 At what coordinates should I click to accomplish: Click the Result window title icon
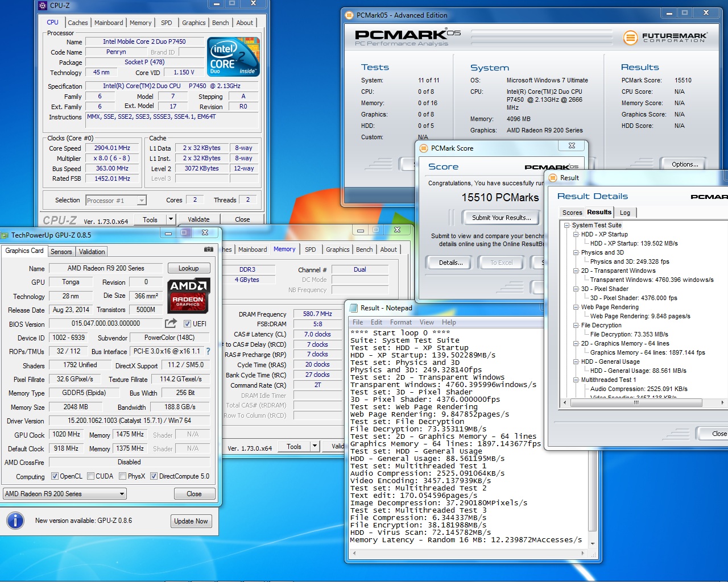point(553,178)
